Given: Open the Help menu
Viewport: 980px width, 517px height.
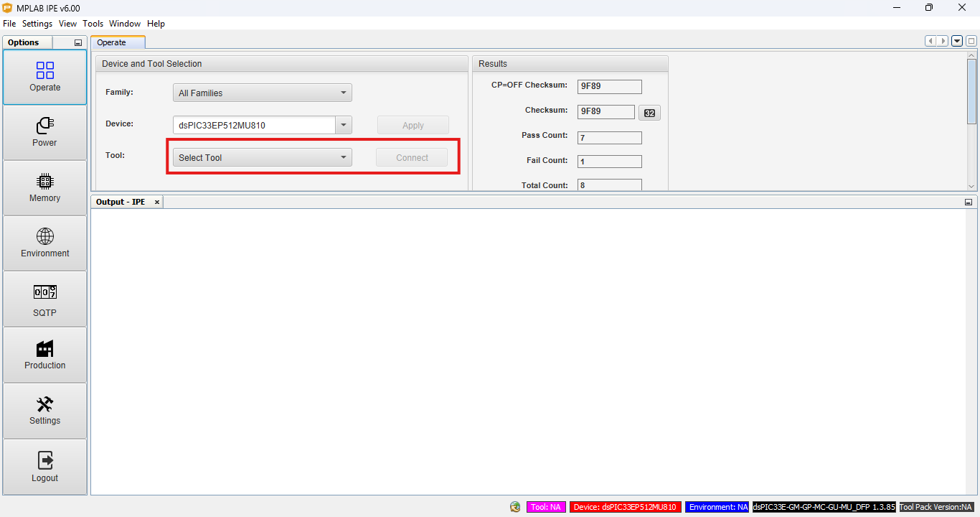Looking at the screenshot, I should (156, 24).
